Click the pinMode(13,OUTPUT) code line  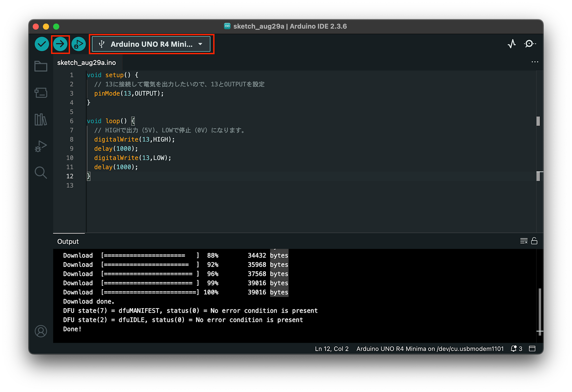pos(129,94)
